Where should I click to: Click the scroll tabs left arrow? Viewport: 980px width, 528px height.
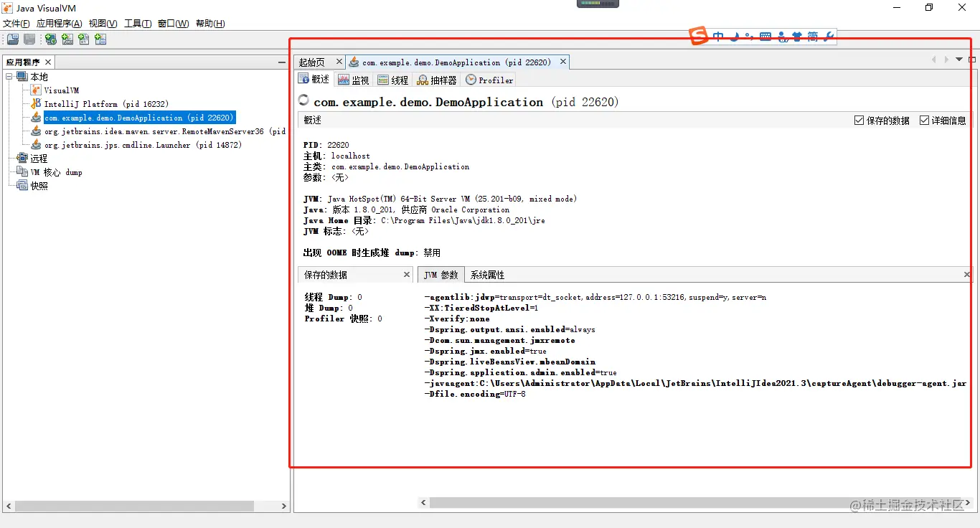point(933,60)
